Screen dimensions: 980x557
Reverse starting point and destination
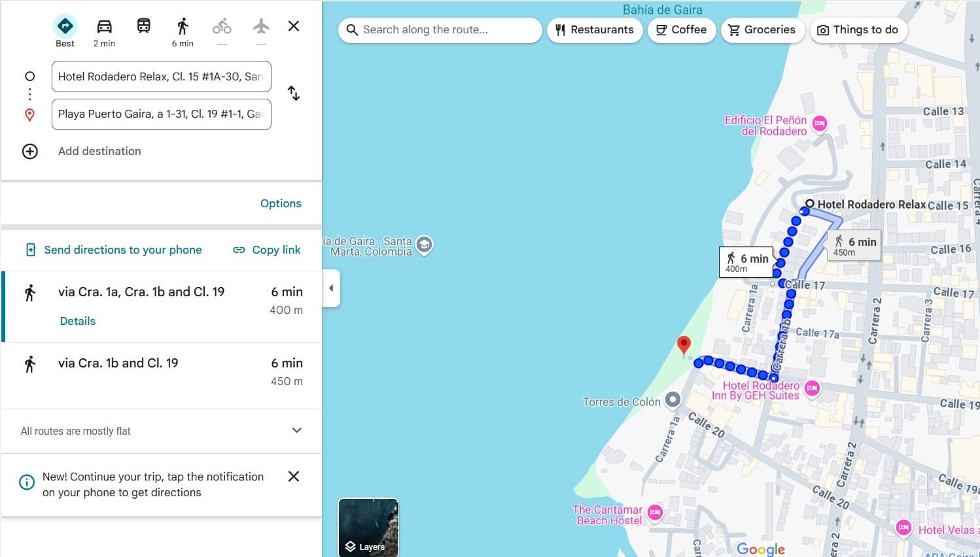click(294, 93)
